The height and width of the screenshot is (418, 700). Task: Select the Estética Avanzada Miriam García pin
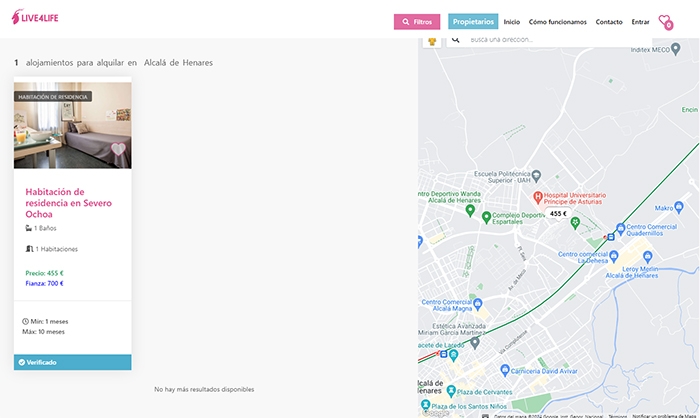(x=475, y=343)
